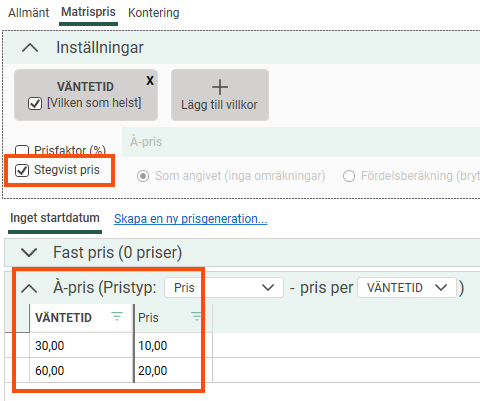
Task: Collapse the À-pris section chevron
Action: (29, 288)
